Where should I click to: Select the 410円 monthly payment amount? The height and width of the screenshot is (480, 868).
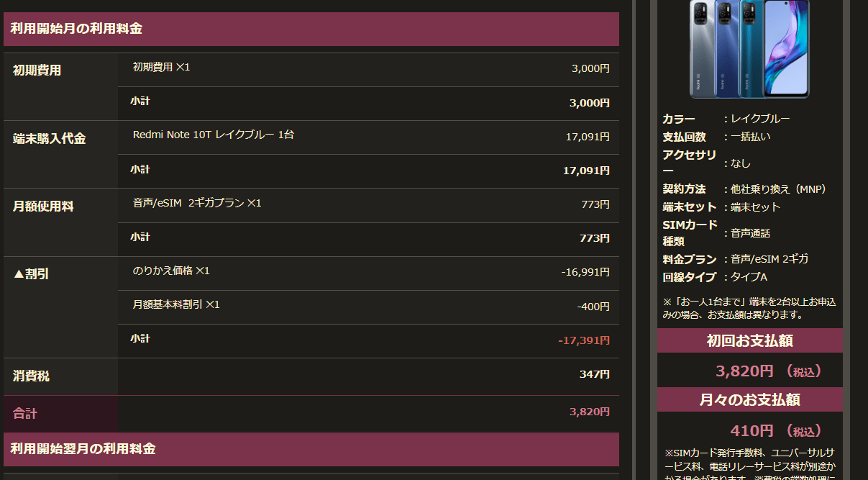(751, 431)
